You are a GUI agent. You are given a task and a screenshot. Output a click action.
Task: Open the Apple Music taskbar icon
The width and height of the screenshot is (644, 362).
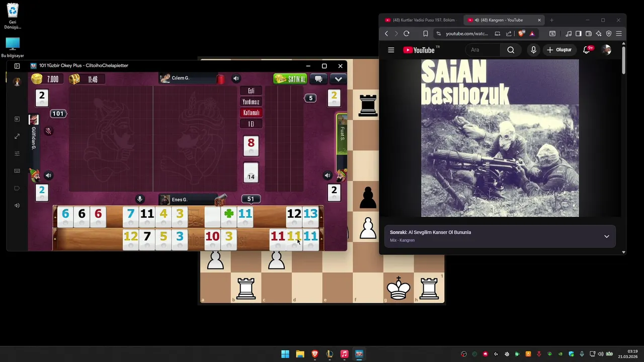tap(344, 354)
